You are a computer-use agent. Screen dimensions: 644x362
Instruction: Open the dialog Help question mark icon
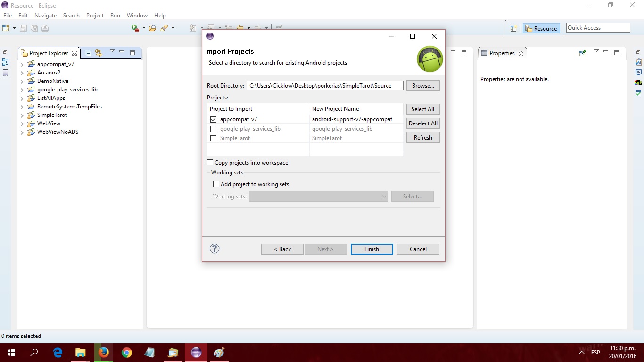(x=215, y=248)
